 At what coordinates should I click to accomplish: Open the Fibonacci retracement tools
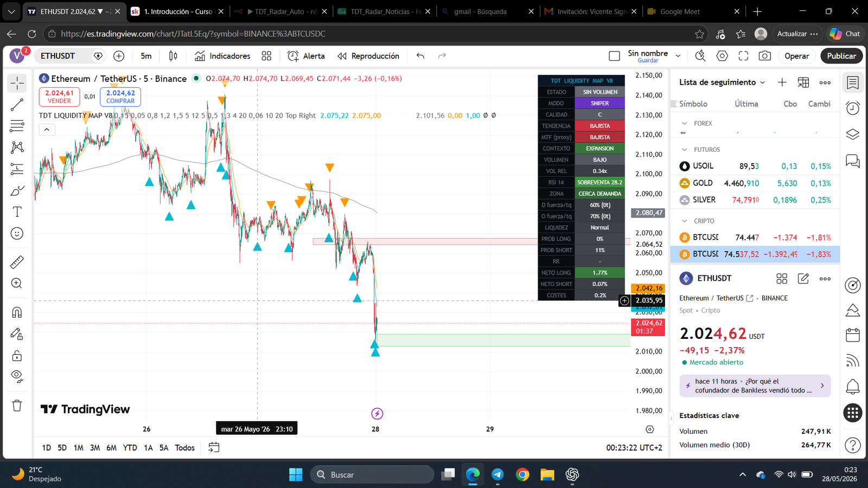point(17,126)
